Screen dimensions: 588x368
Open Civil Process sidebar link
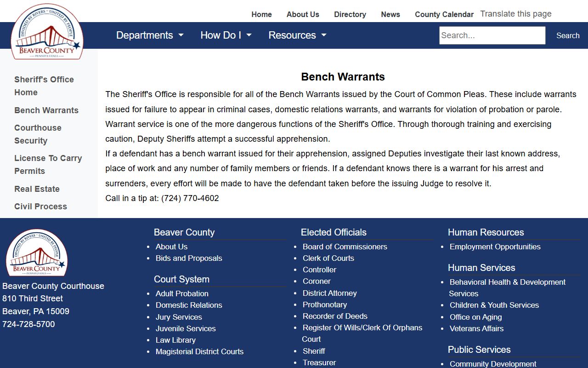click(40, 207)
